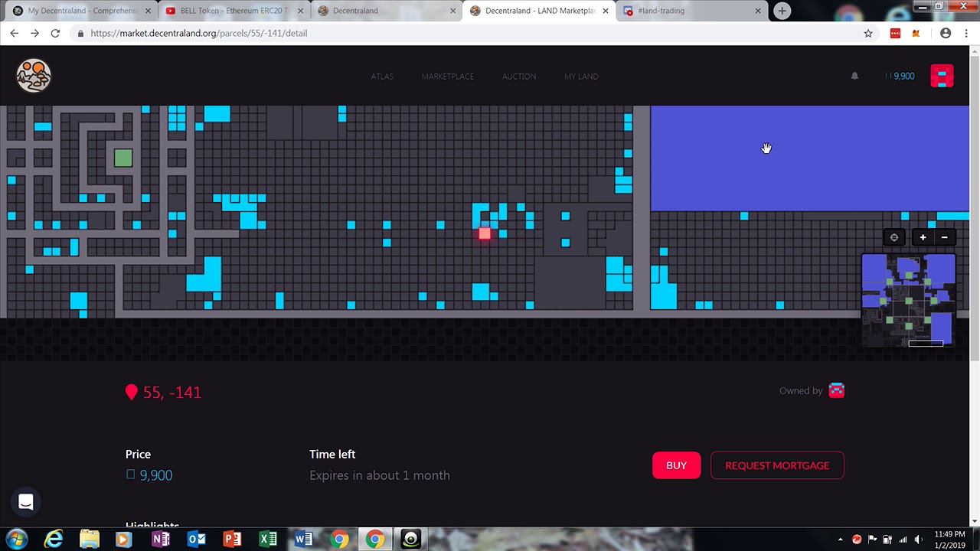Zoom out the map with the minus button
The height and width of the screenshot is (551, 980).
[944, 237]
